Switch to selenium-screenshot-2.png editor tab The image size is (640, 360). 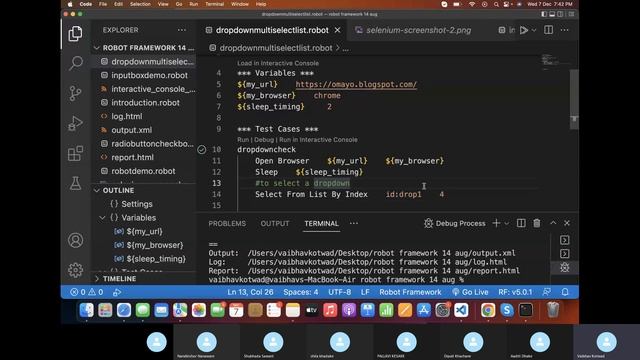[412, 30]
